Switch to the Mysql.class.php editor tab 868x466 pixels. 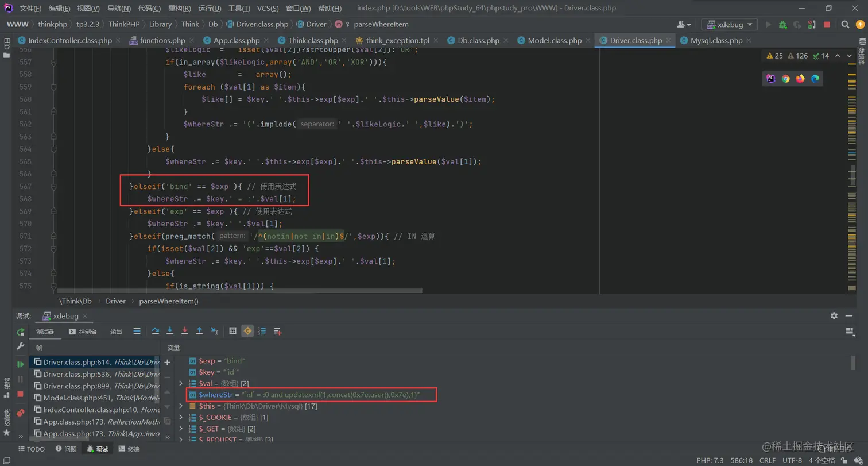click(716, 41)
